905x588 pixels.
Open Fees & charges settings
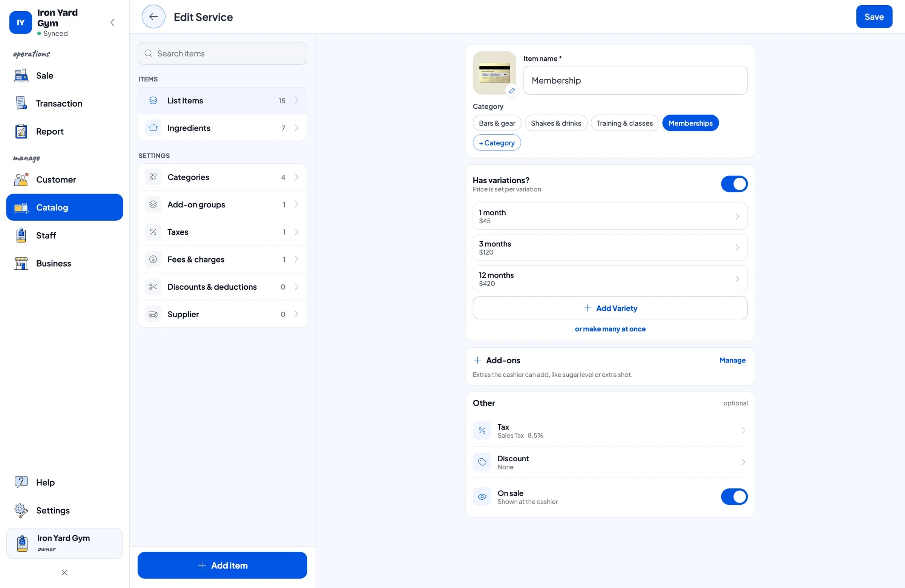(222, 259)
